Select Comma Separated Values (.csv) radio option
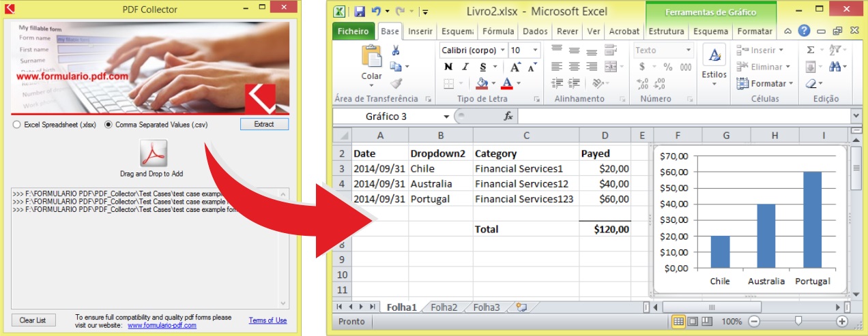 [108, 125]
